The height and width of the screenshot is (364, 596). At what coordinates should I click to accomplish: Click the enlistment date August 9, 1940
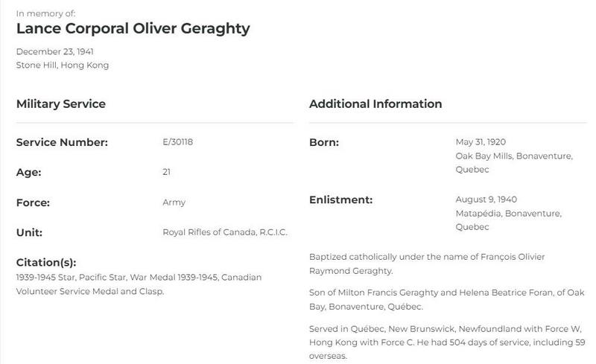click(486, 199)
